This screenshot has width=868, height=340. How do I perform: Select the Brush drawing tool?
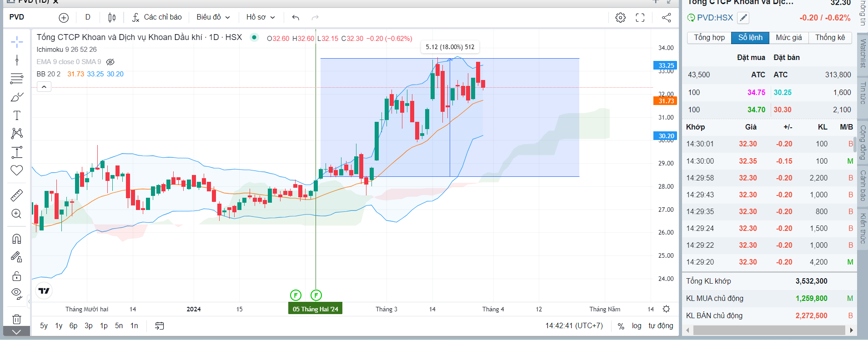(x=17, y=97)
